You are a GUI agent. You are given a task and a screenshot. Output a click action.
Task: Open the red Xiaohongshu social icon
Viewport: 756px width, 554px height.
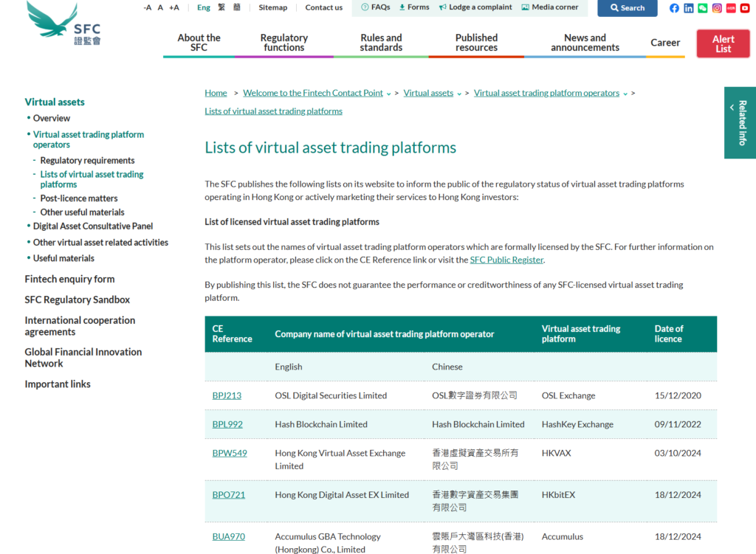click(x=731, y=7)
